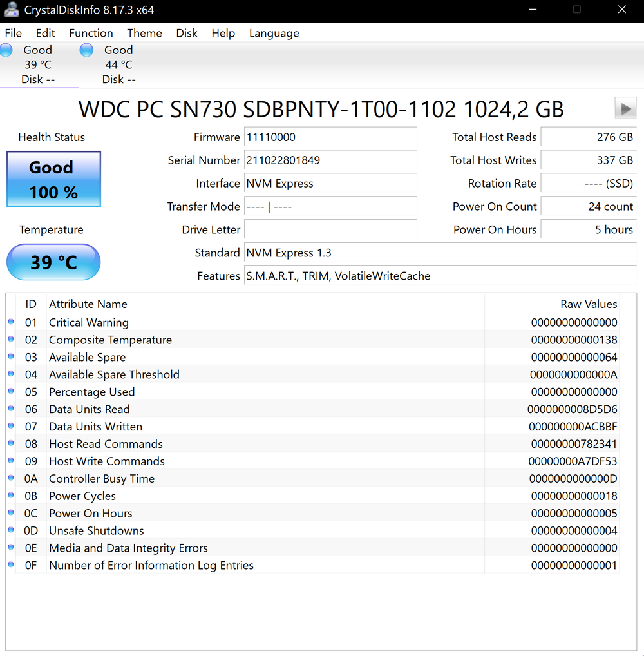
Task: Click the Rotation Rate value (SSD)
Action: [589, 183]
